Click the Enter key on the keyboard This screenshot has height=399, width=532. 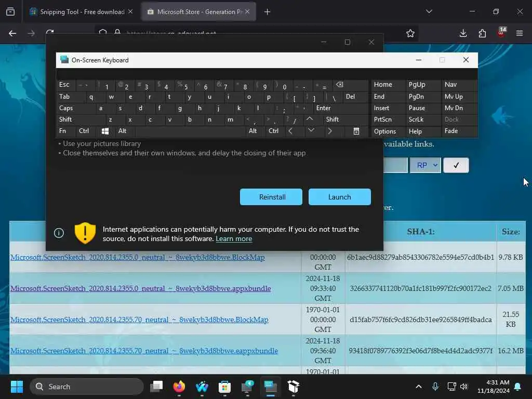click(341, 108)
